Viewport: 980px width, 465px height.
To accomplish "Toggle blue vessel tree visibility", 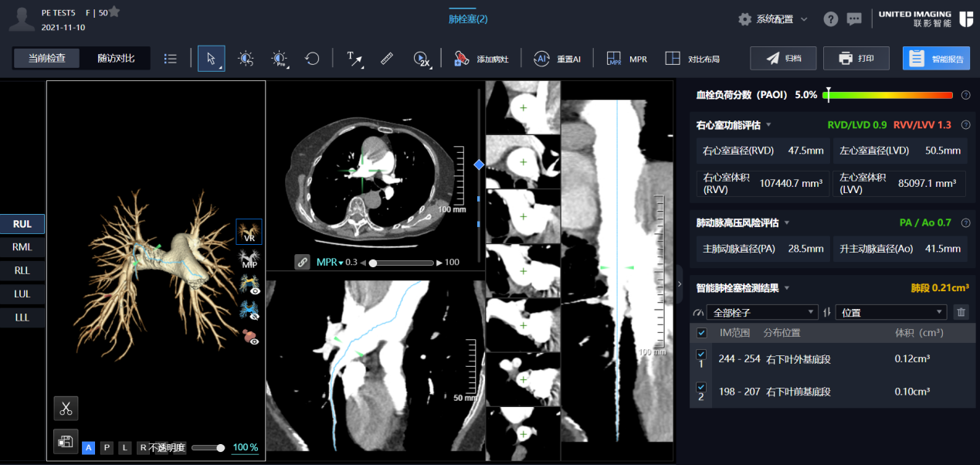I will [x=249, y=310].
